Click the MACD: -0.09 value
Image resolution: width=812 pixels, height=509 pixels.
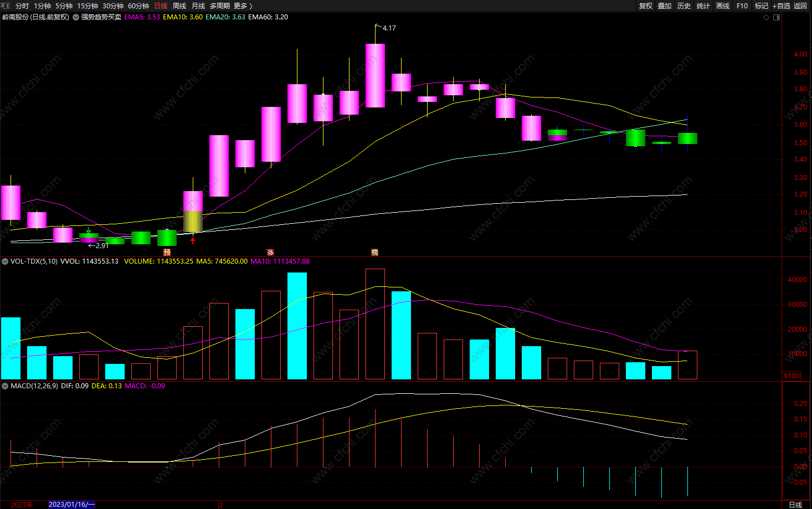[145, 386]
